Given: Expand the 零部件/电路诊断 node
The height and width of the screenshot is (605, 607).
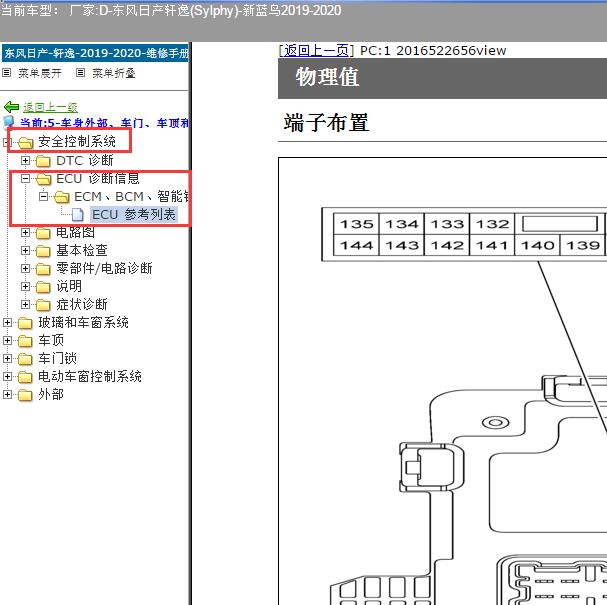Looking at the screenshot, I should pyautogui.click(x=25, y=268).
